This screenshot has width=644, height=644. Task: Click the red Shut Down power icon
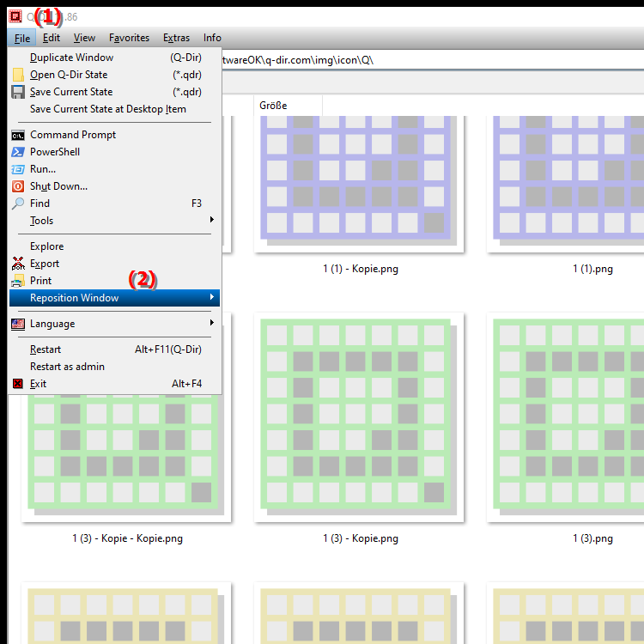click(x=18, y=186)
